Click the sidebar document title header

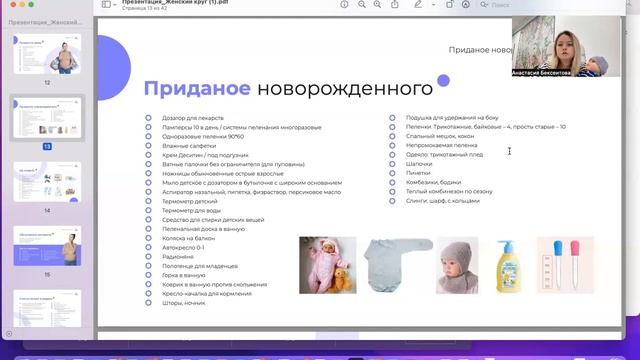point(45,22)
